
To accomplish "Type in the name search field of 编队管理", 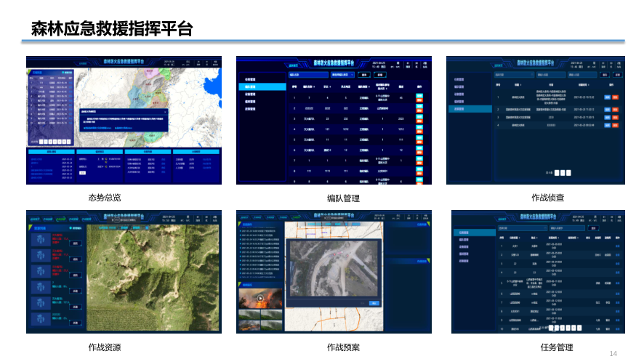I will point(309,74).
